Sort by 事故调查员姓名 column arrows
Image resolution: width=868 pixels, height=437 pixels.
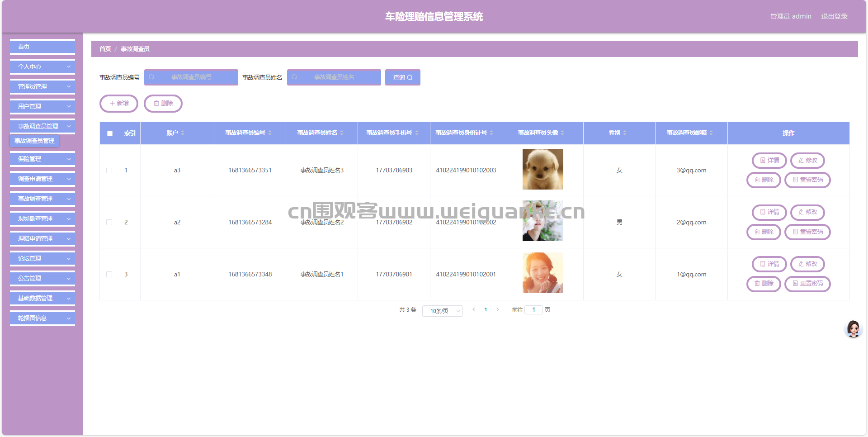(342, 133)
